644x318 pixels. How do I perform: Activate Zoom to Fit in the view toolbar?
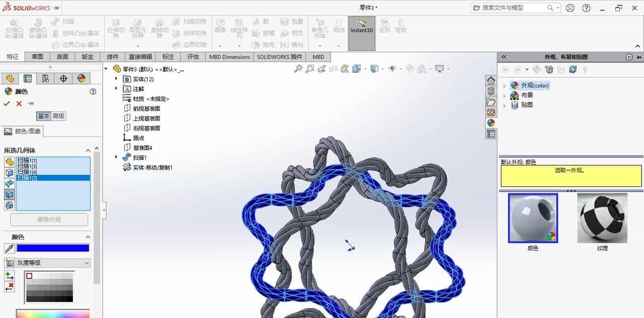click(299, 68)
